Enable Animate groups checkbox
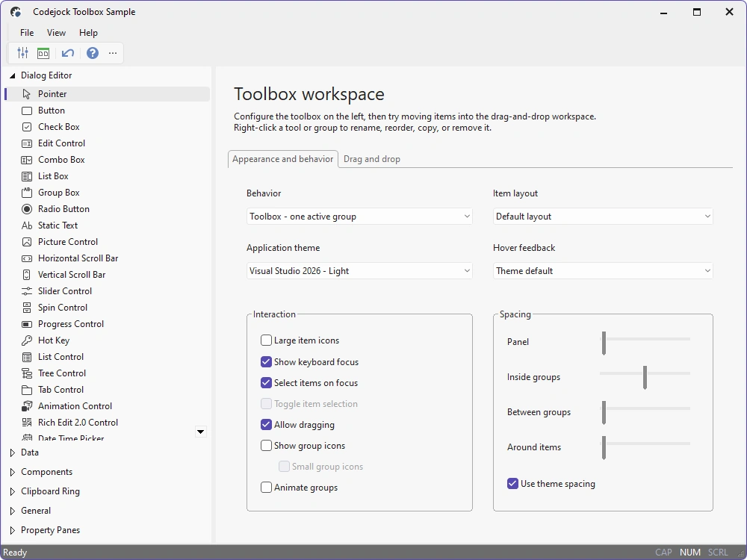Viewport: 747px width, 560px height. 266,488
